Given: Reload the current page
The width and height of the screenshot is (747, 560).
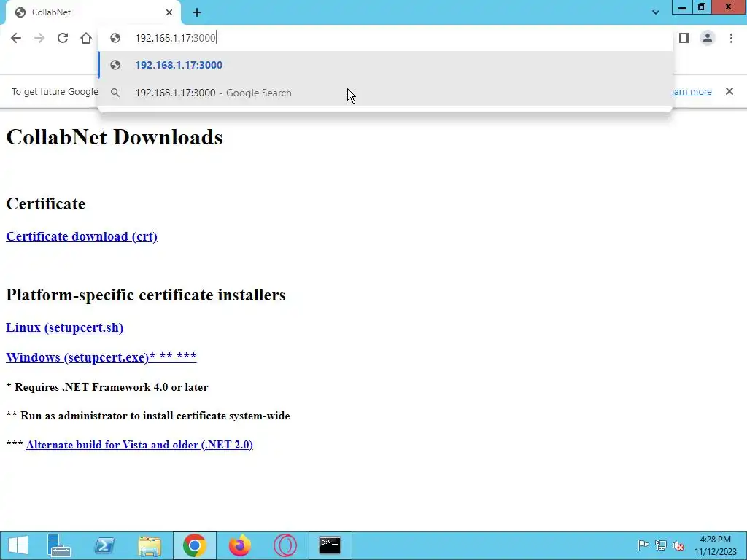Looking at the screenshot, I should click(x=63, y=38).
